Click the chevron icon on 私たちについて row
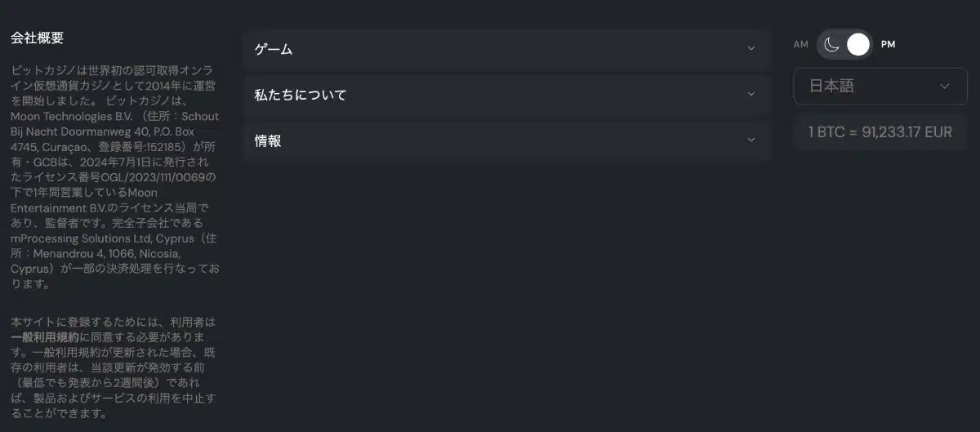The image size is (980, 432). click(x=751, y=95)
